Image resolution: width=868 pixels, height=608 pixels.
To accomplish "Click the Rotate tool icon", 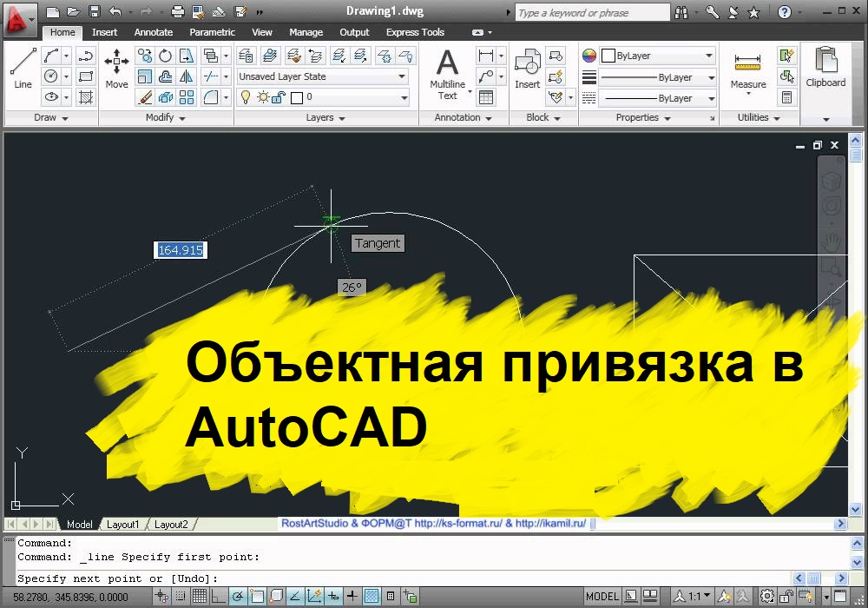I will (x=166, y=56).
